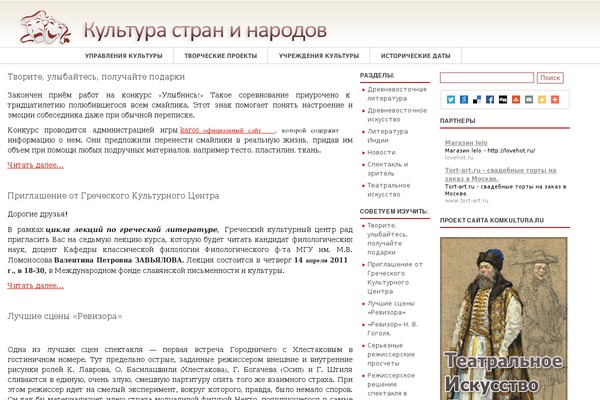Open the Серьезные режиссерские просчеты sidebar link
600x400 pixels.
click(391, 354)
